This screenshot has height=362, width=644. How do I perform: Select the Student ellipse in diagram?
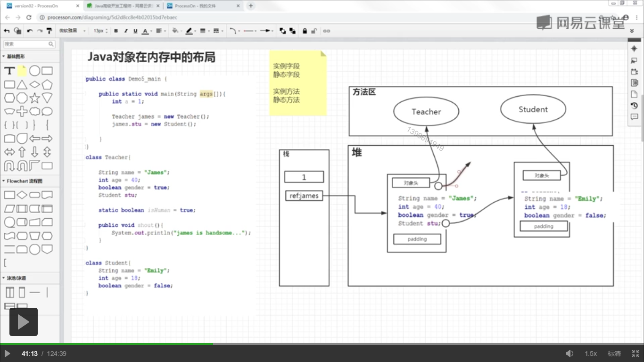click(533, 109)
